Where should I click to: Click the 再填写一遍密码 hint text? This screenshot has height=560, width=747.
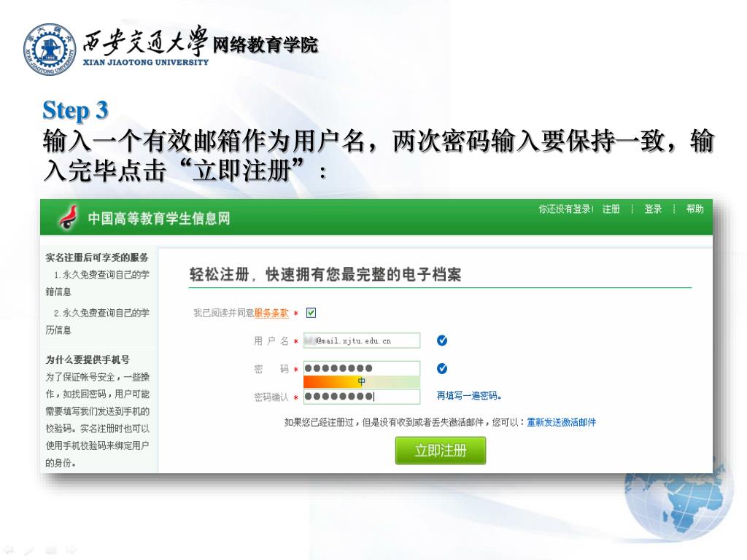469,396
